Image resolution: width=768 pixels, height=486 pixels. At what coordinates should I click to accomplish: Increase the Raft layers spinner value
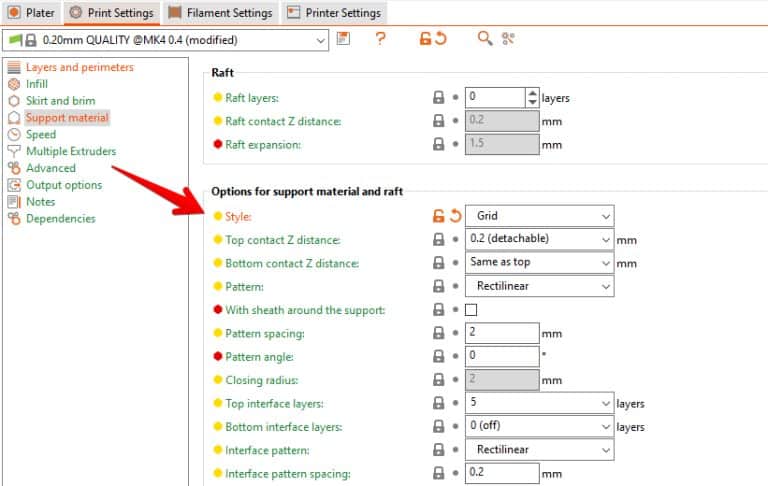pos(531,93)
